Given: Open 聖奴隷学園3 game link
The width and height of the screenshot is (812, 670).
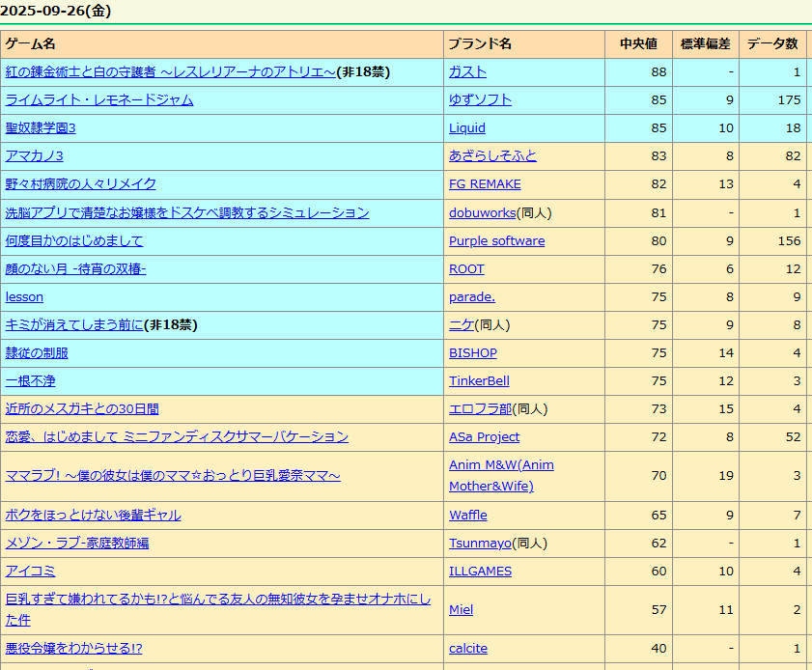Looking at the screenshot, I should [41, 127].
